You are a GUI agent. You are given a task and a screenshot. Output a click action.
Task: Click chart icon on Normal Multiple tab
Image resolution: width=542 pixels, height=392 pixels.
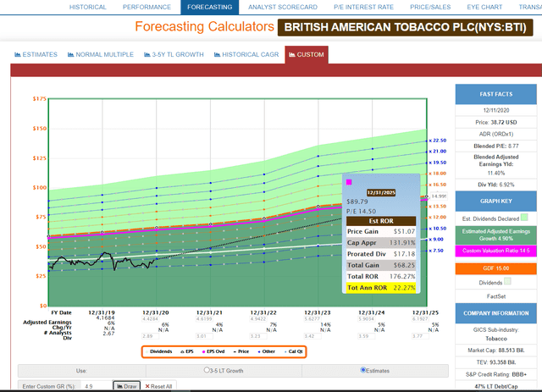point(71,55)
